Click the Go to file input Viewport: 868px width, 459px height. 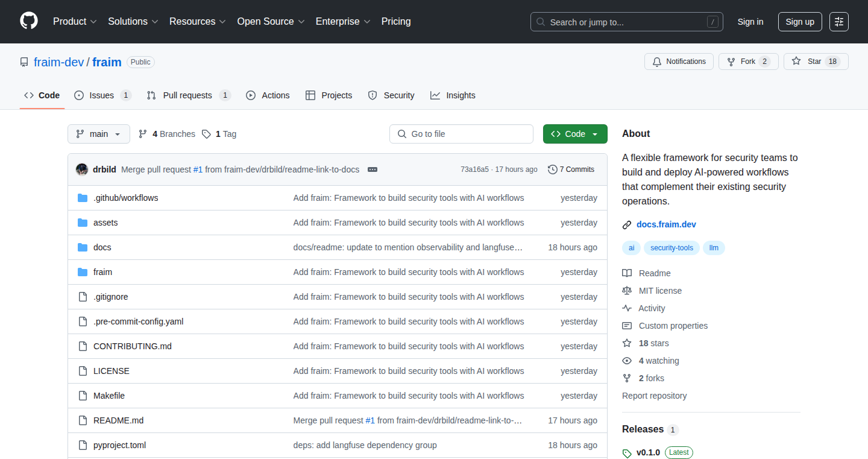coord(462,134)
